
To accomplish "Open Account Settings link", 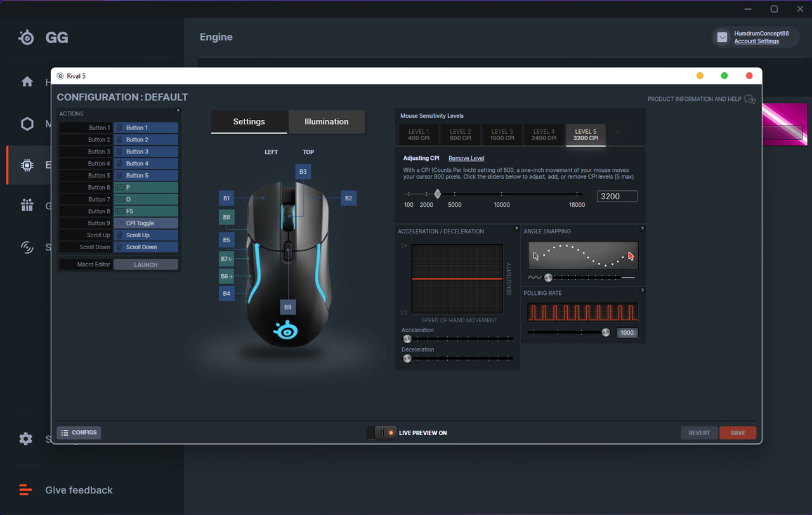I will point(757,41).
